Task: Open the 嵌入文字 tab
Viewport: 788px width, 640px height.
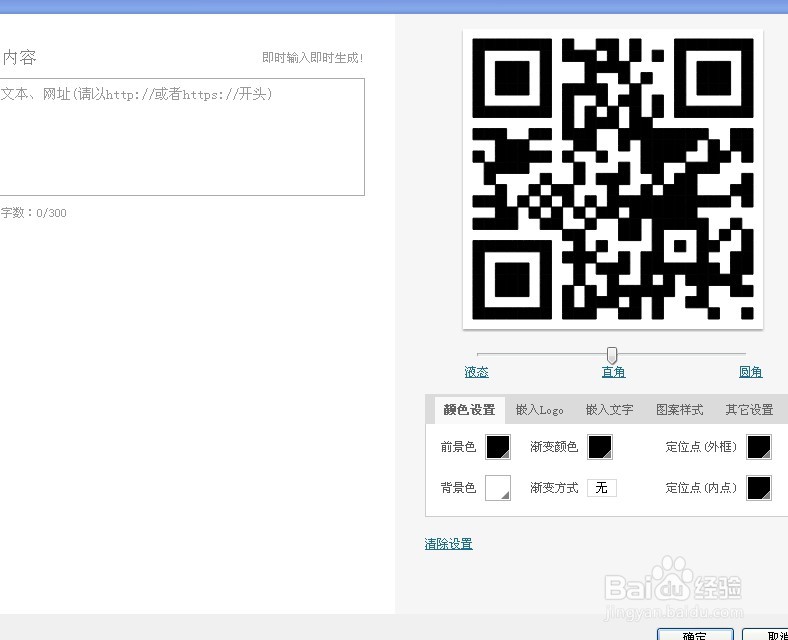Action: point(609,410)
